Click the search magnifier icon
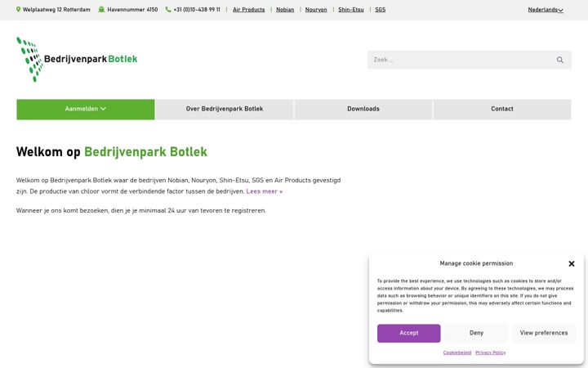 pyautogui.click(x=560, y=60)
